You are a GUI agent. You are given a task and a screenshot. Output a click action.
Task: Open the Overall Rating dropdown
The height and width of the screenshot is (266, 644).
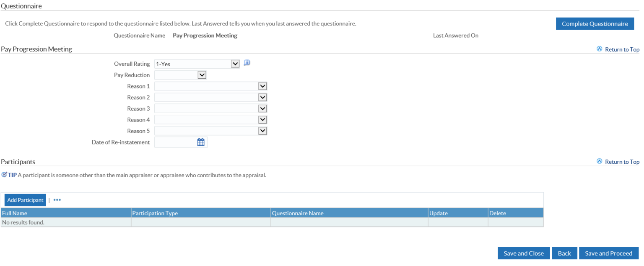[235, 64]
